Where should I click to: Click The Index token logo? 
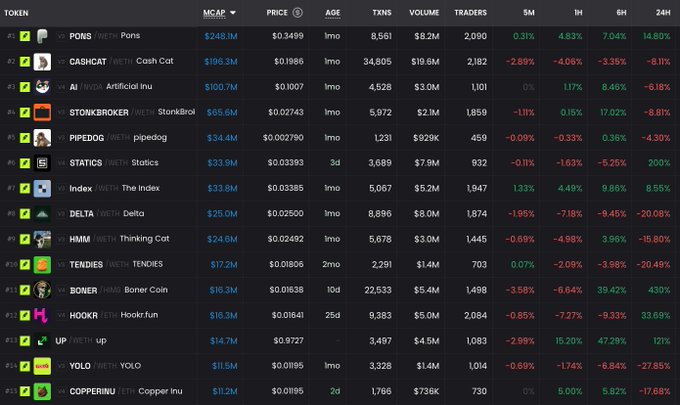click(42, 188)
